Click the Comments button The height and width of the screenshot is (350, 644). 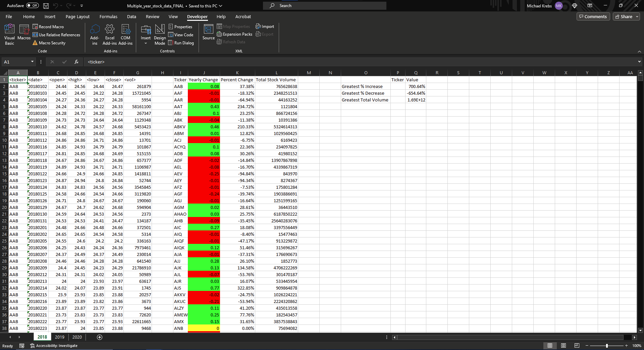tap(593, 16)
